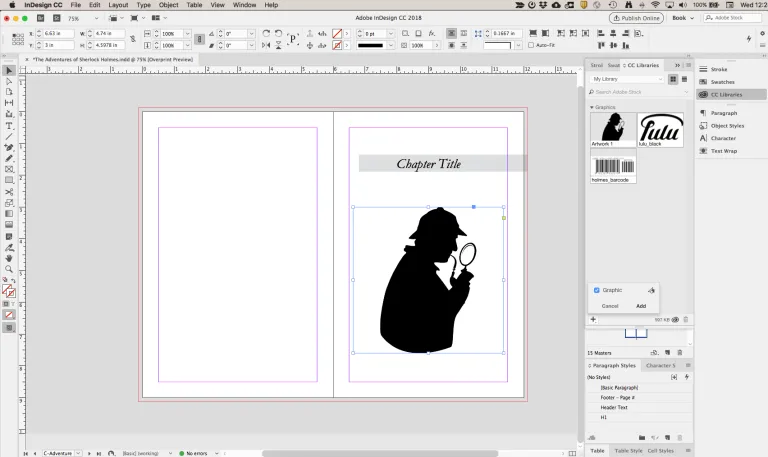
Task: Open the zoom level 75% dropdown
Action: coord(96,18)
